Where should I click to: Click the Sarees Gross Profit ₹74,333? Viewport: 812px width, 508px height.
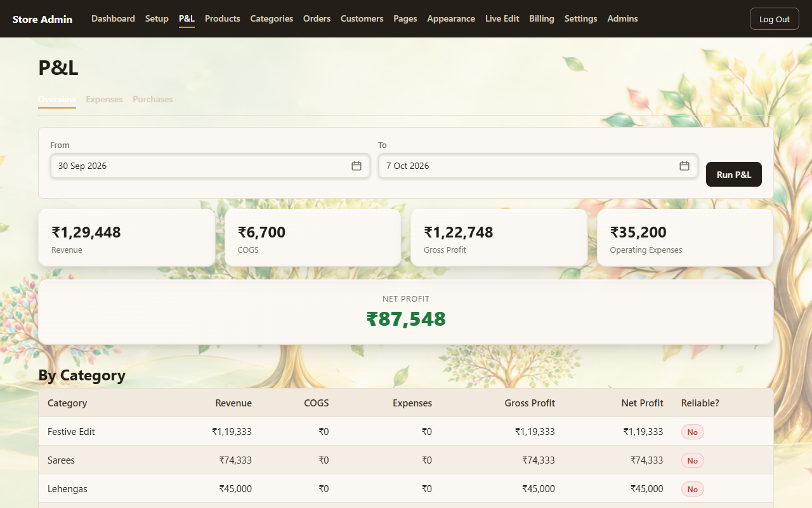tap(539, 460)
